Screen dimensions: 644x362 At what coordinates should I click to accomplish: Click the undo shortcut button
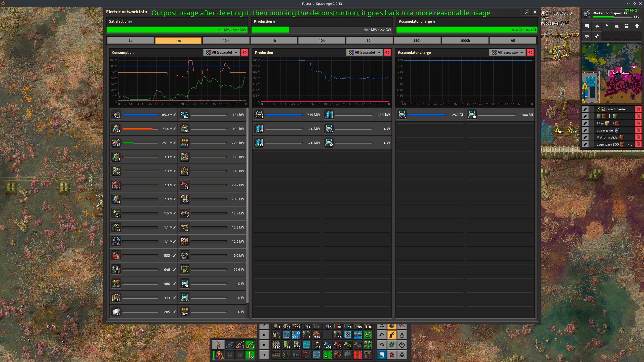tap(382, 335)
